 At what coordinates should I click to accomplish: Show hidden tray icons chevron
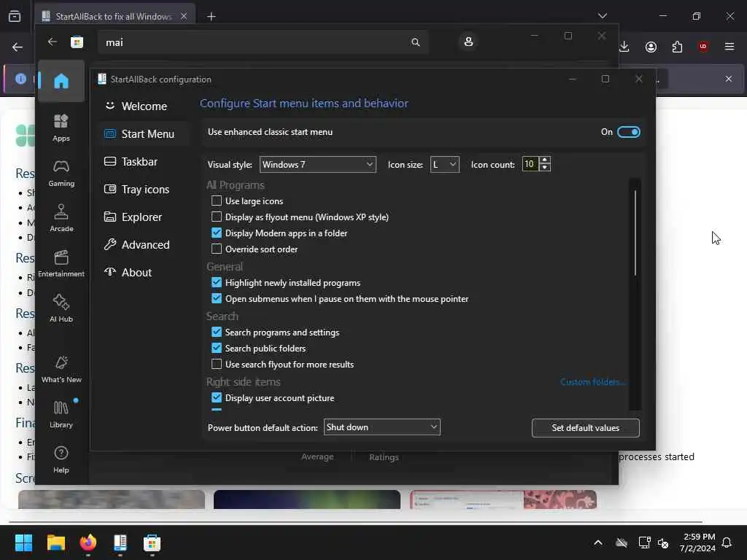(x=598, y=542)
